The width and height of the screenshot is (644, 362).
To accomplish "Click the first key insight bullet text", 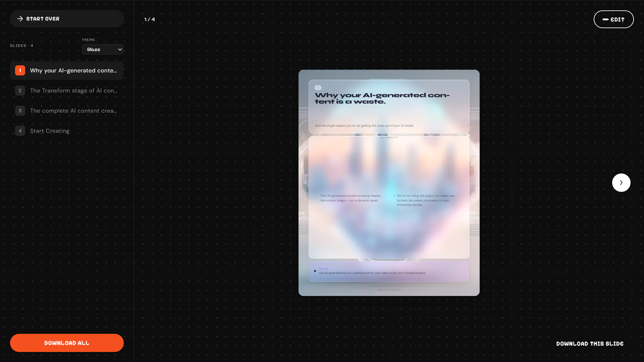I will click(x=351, y=198).
